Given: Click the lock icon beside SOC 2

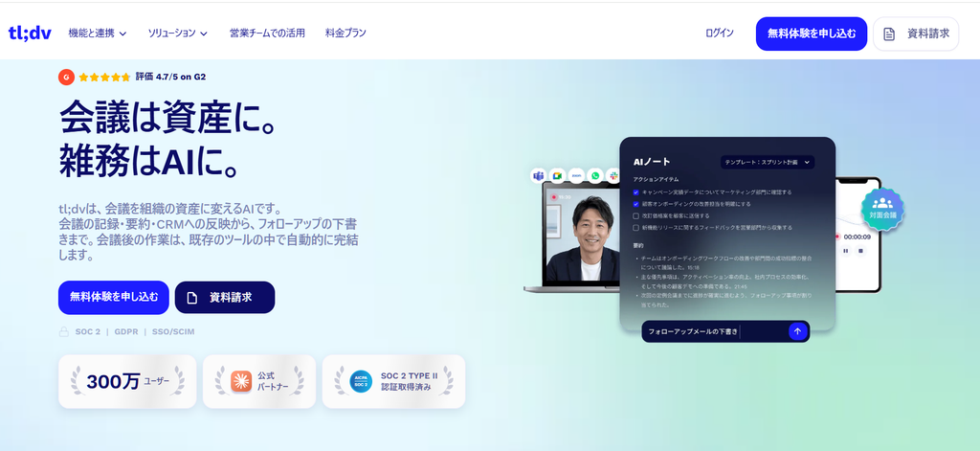Looking at the screenshot, I should (64, 331).
